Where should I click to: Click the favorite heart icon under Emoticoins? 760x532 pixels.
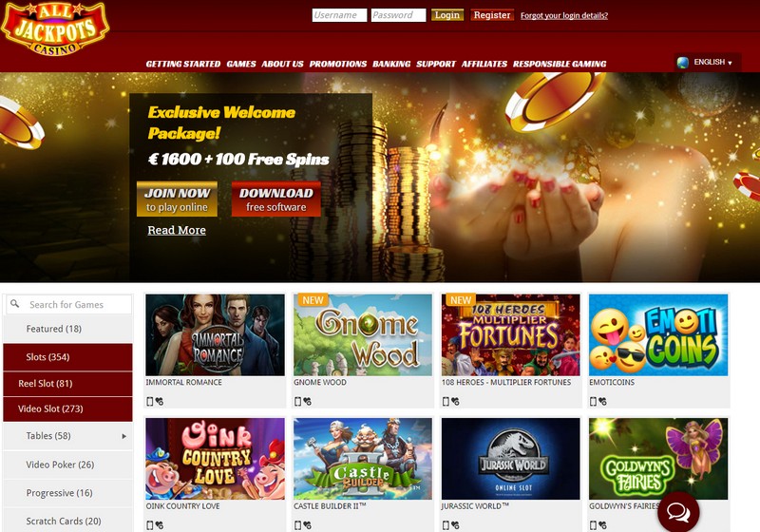(602, 401)
